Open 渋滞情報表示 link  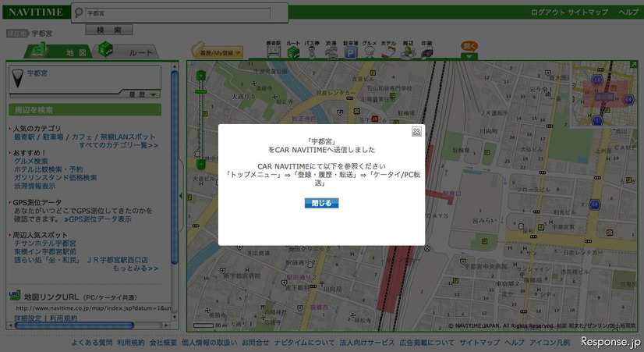click(x=34, y=186)
